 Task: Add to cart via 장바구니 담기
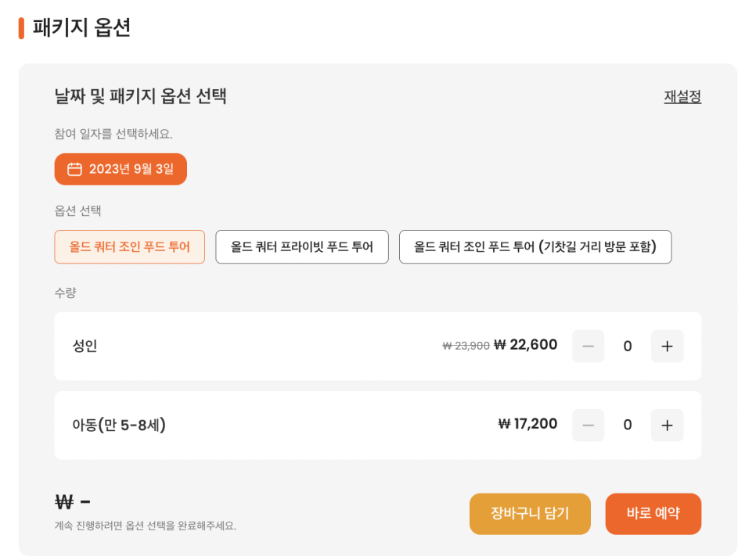point(530,514)
